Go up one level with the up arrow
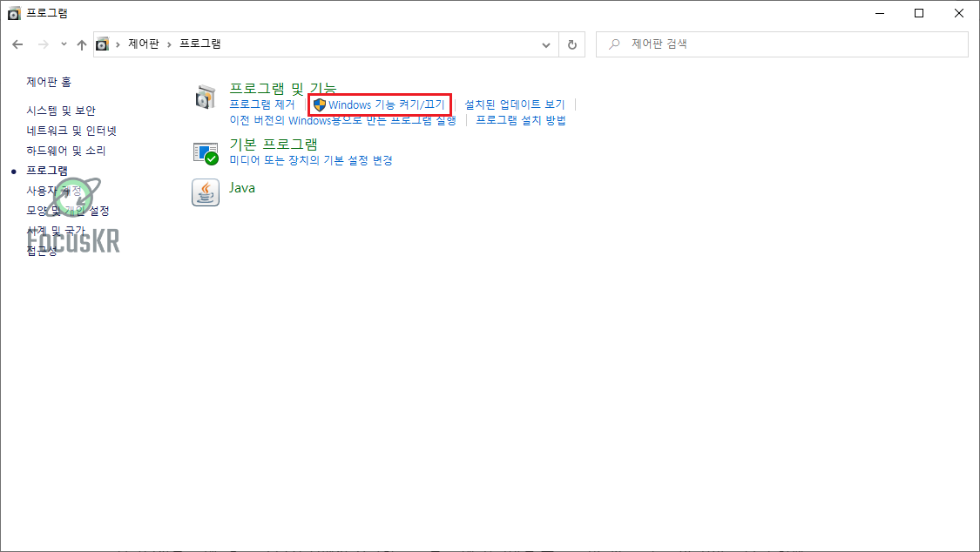The height and width of the screenshot is (552, 980). tap(82, 44)
